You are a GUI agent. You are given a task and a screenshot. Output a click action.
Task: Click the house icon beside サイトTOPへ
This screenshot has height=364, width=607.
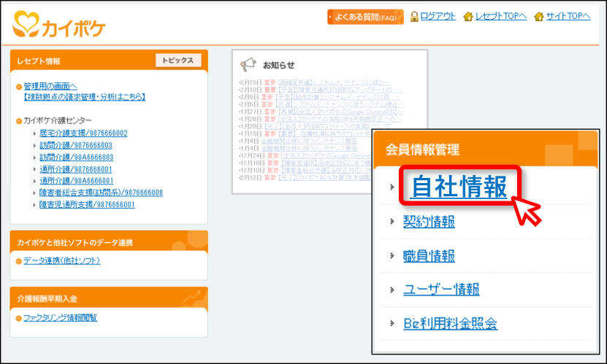tap(538, 16)
